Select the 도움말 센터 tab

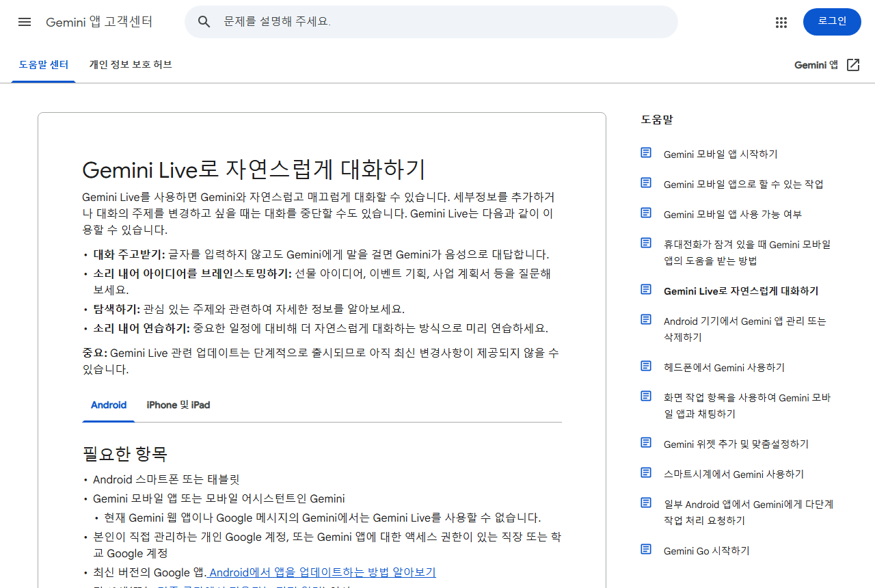[44, 65]
